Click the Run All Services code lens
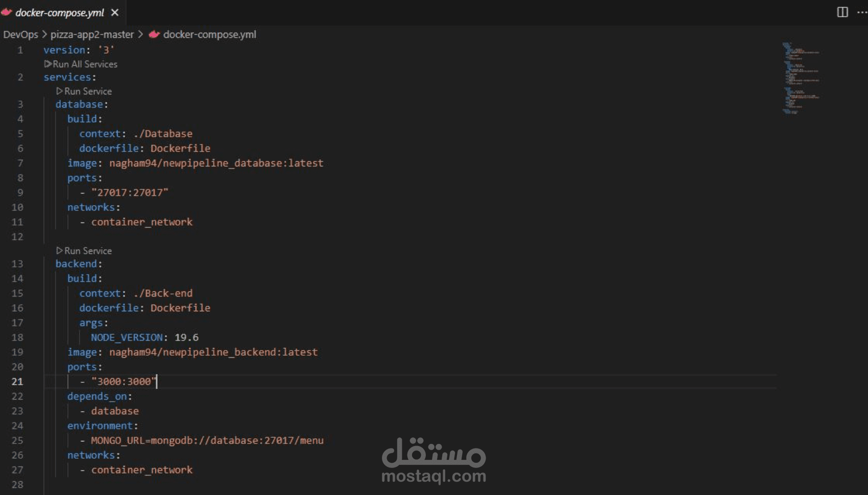The image size is (868, 495). pos(85,64)
